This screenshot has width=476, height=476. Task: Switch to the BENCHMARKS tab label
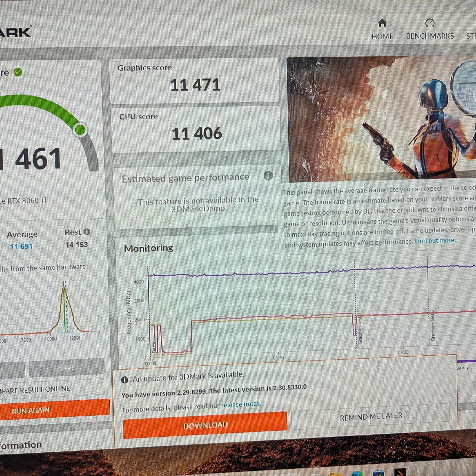click(x=430, y=36)
